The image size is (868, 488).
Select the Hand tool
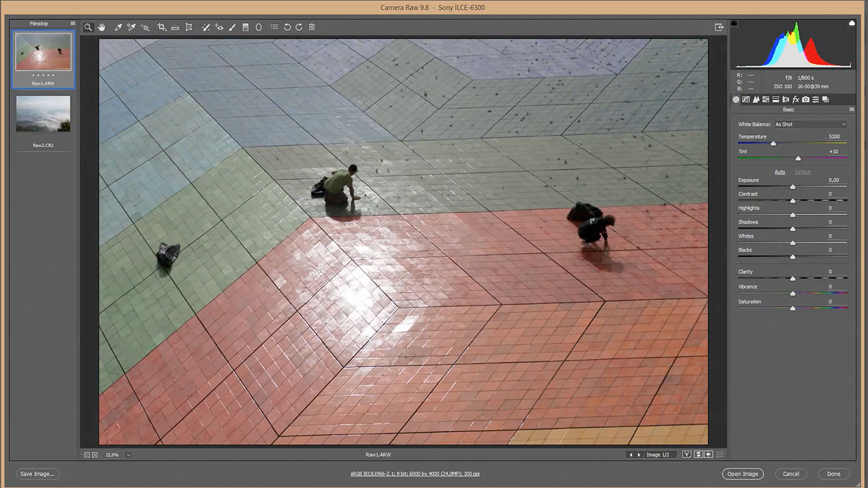point(102,27)
